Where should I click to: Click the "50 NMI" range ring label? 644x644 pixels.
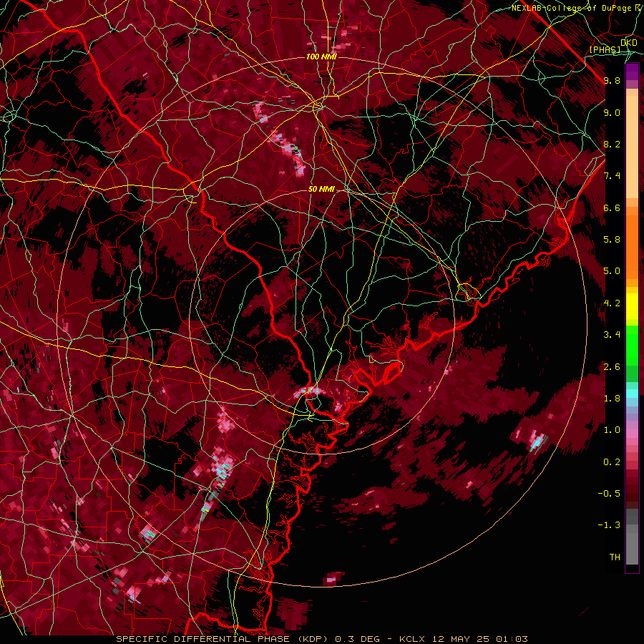(321, 189)
